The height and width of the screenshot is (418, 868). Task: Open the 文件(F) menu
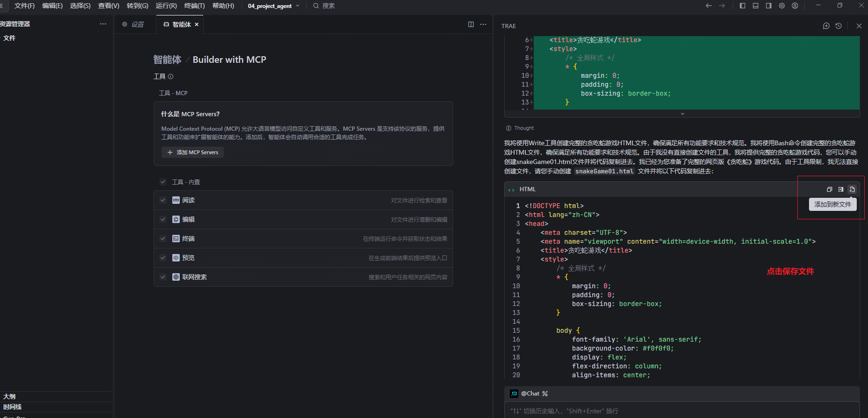pos(24,6)
